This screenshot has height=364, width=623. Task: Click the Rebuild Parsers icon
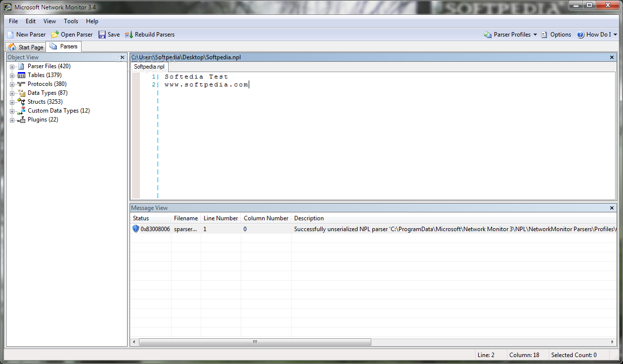point(129,35)
